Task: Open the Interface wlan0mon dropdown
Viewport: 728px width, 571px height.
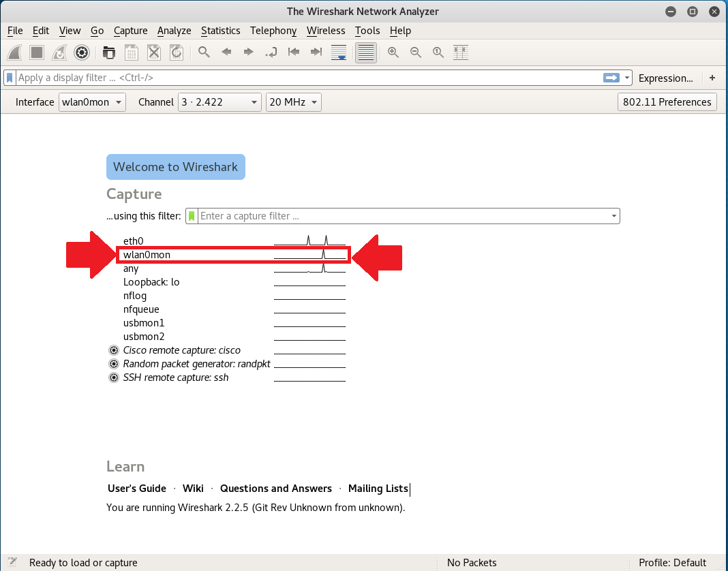Action: point(92,102)
